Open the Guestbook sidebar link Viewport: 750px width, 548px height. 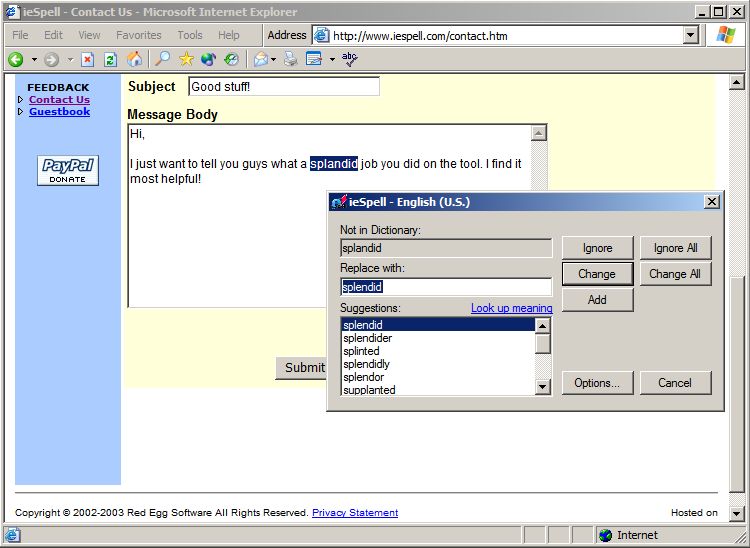click(x=59, y=111)
